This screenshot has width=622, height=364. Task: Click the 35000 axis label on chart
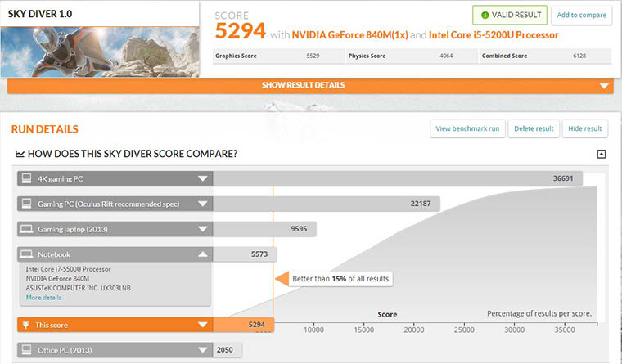tap(565, 330)
